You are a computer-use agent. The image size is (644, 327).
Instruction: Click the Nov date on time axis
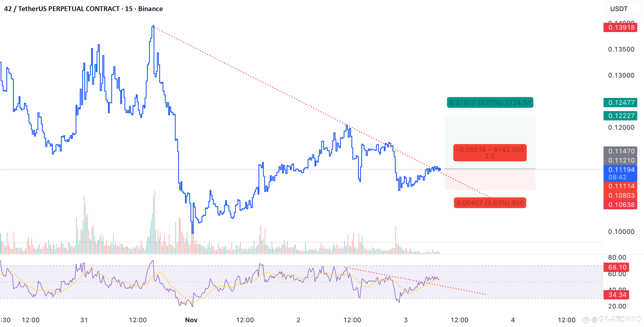(191, 320)
